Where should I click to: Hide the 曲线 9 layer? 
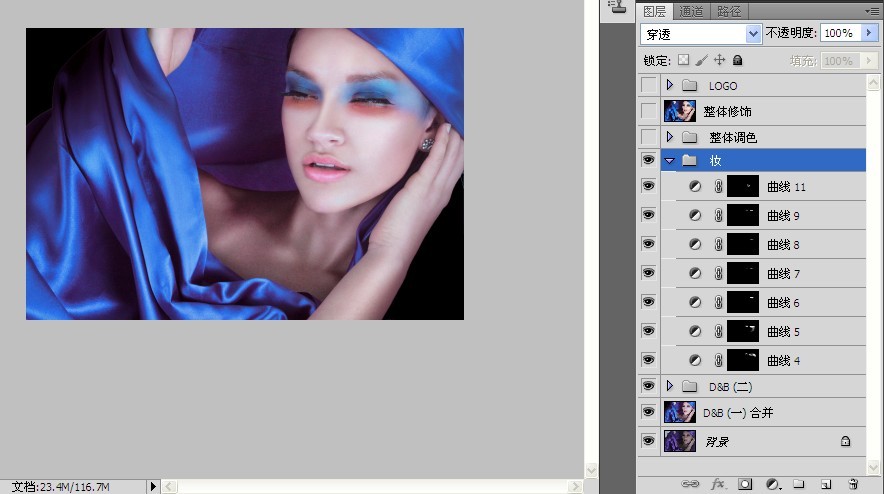point(649,215)
